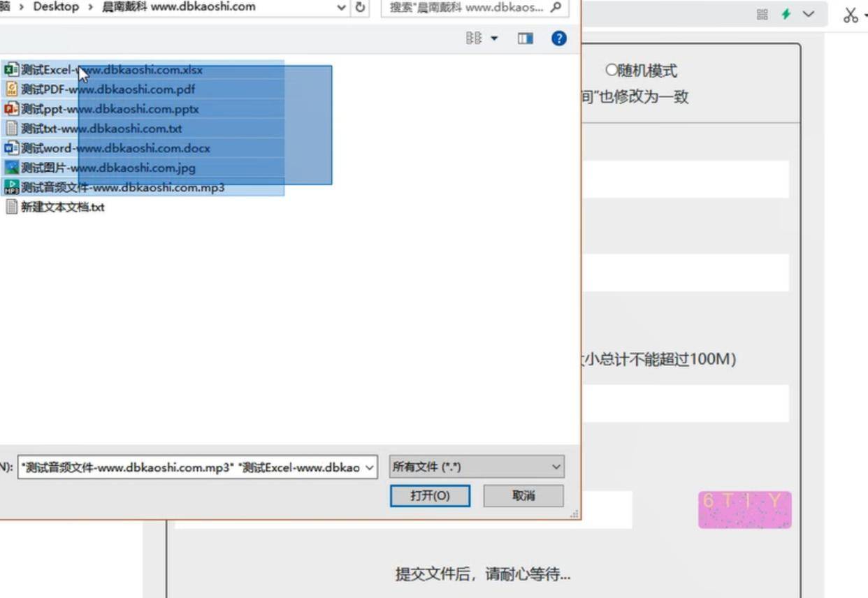The image size is (868, 598).
Task: Click the pink captcha image 6TIY
Action: [744, 509]
